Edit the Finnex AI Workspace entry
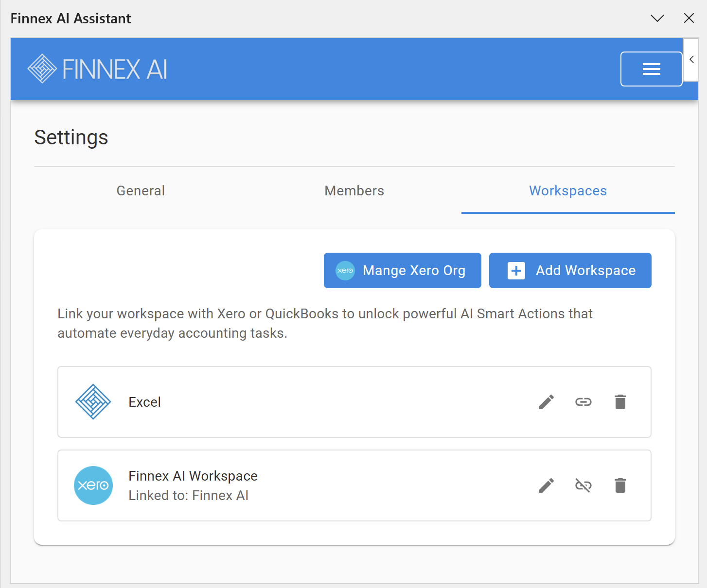The width and height of the screenshot is (707, 588). pos(547,485)
